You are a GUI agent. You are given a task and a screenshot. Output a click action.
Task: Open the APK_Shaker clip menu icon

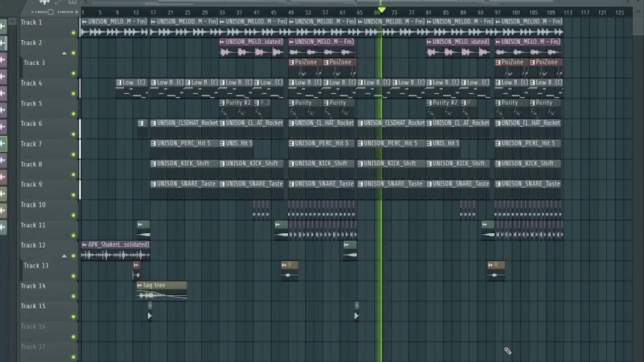point(85,244)
